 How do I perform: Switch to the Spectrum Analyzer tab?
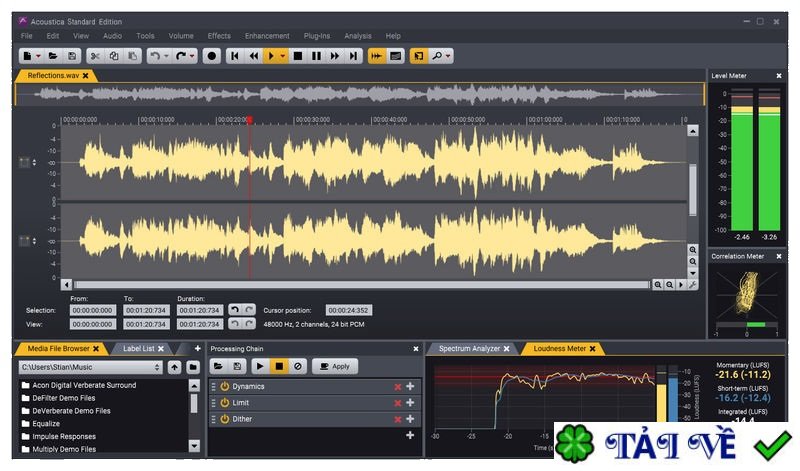pos(469,349)
